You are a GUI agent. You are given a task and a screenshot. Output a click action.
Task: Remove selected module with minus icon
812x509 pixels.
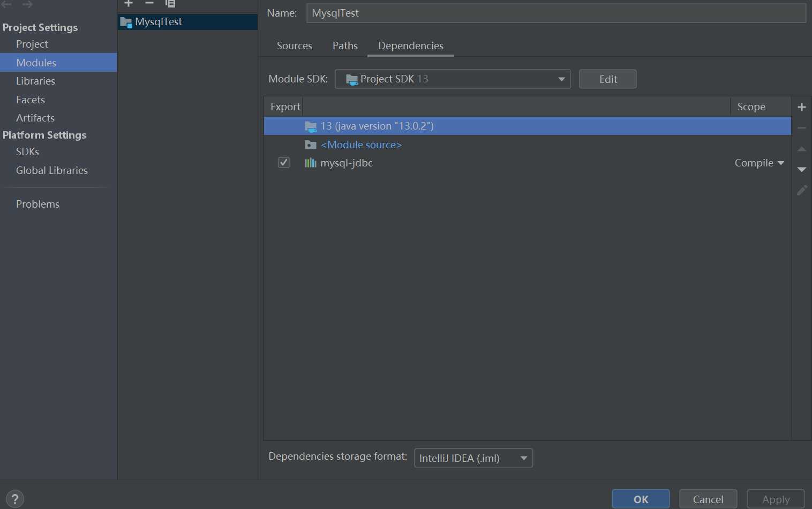tap(149, 3)
